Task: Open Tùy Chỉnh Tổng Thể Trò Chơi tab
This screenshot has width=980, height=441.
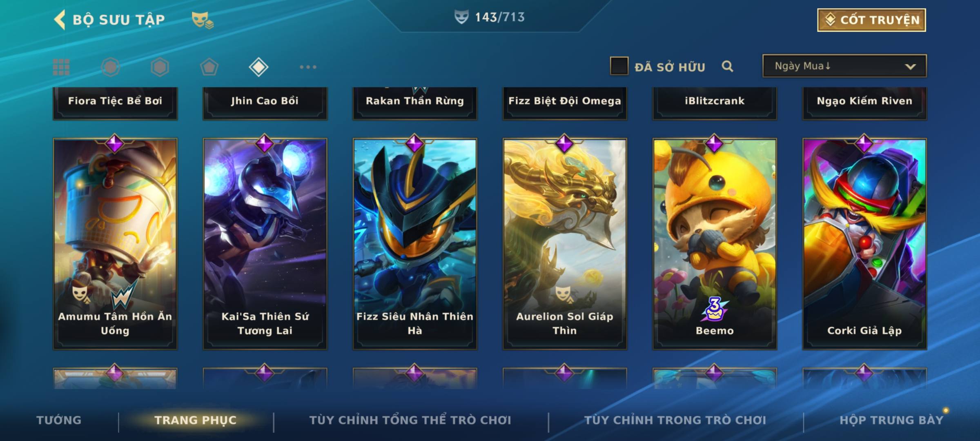Action: coord(410,420)
